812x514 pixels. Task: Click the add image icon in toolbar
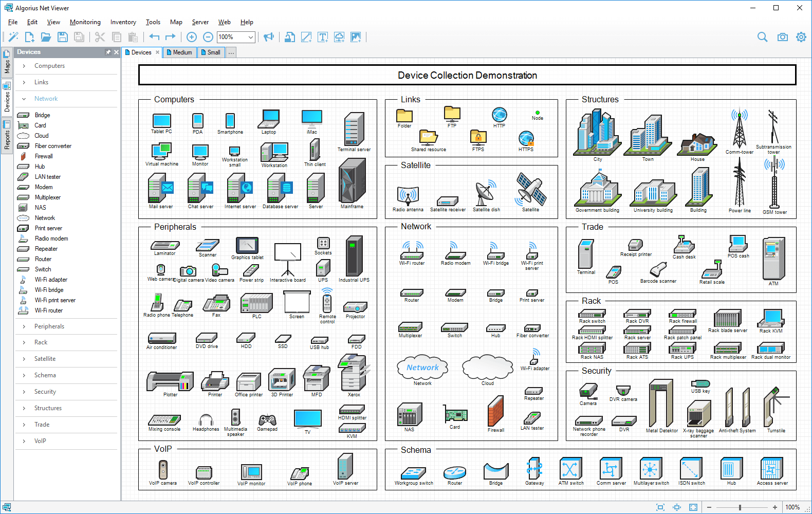click(x=356, y=37)
